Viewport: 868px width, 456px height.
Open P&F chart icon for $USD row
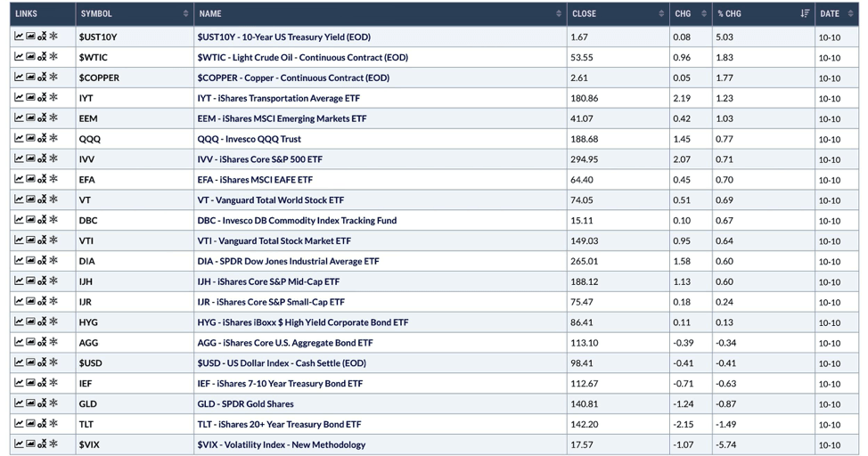[42, 362]
